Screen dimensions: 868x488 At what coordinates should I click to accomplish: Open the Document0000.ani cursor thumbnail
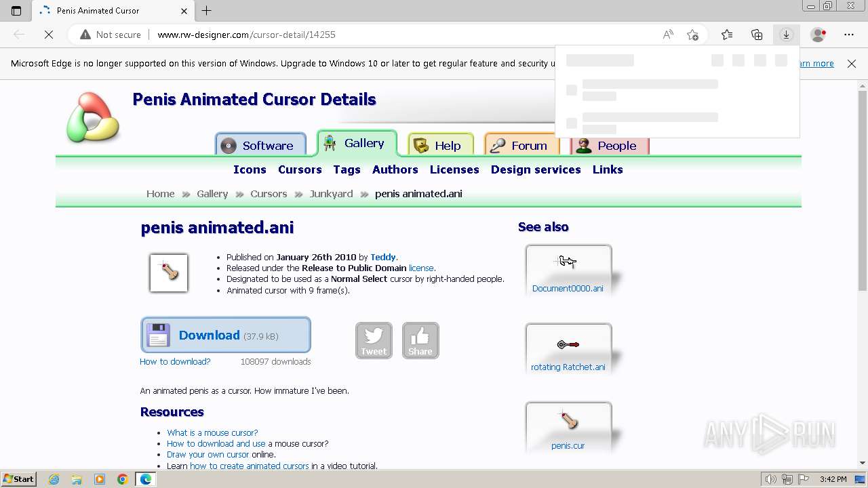[x=568, y=270]
